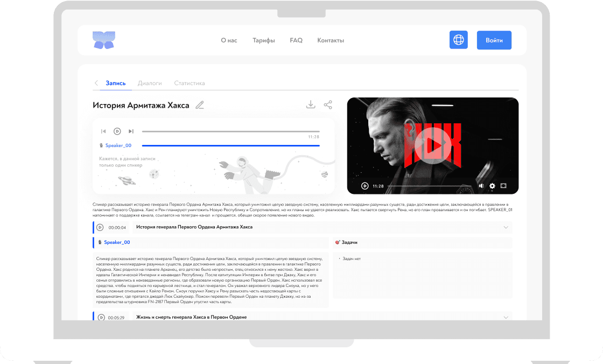Download the recording via download icon

click(x=311, y=104)
